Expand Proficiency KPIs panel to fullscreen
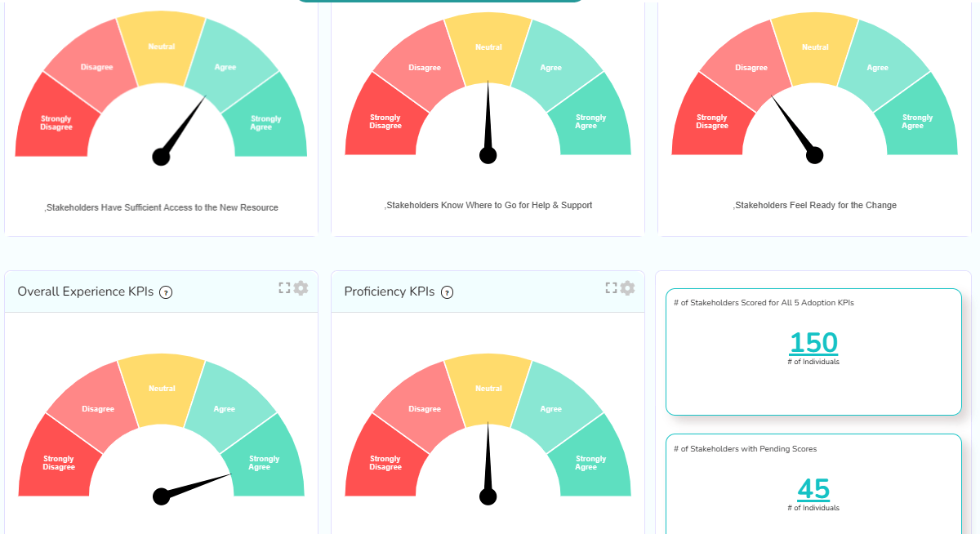This screenshot has width=980, height=534. [610, 287]
